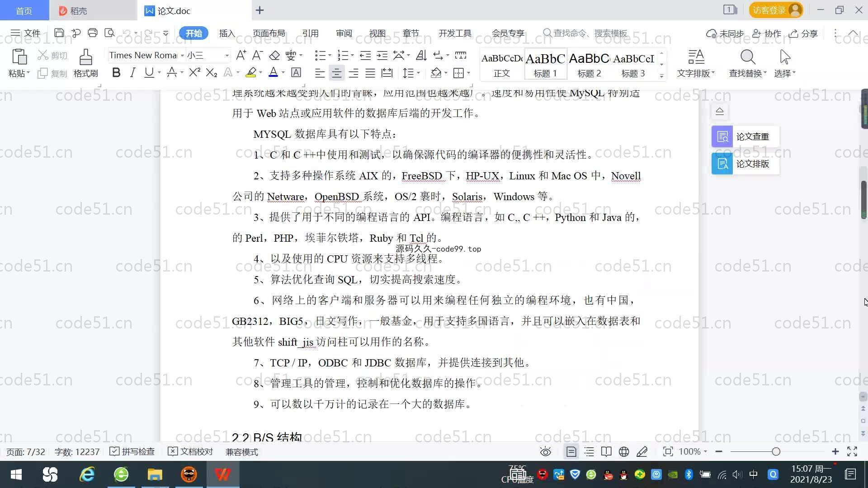The image size is (868, 488).
Task: Click the Find and Replace magnifier icon
Action: tap(748, 57)
